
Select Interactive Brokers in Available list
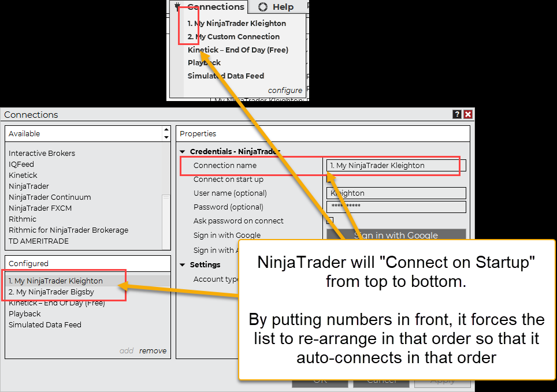(x=42, y=154)
